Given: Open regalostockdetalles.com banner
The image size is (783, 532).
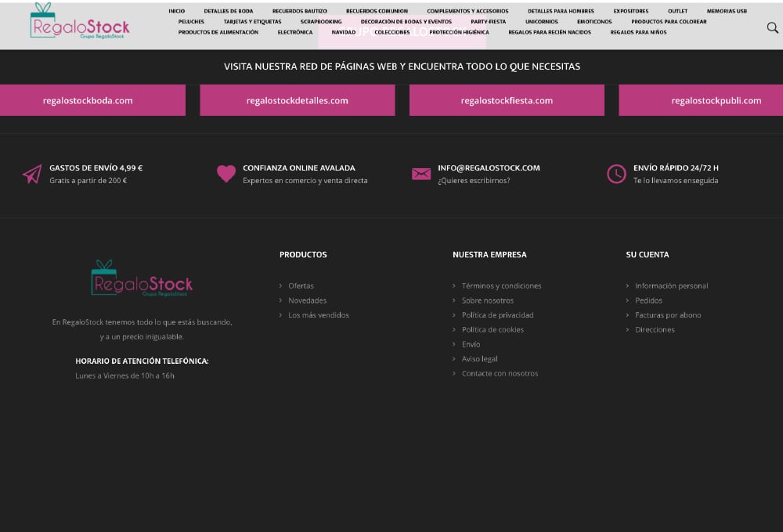Looking at the screenshot, I should pyautogui.click(x=297, y=100).
